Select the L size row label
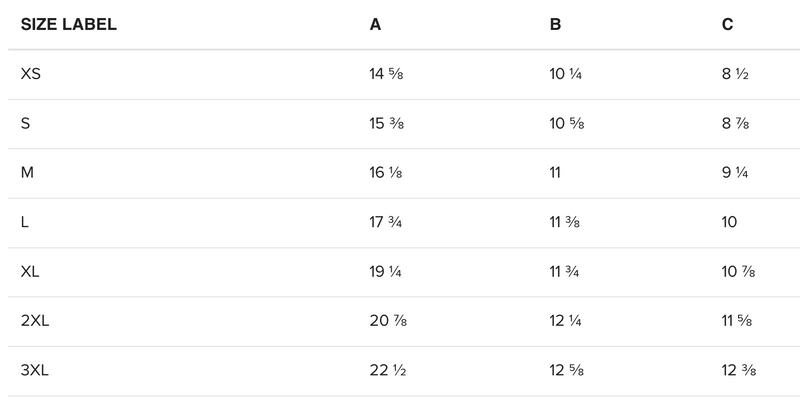This screenshot has width=800, height=412. click(25, 222)
